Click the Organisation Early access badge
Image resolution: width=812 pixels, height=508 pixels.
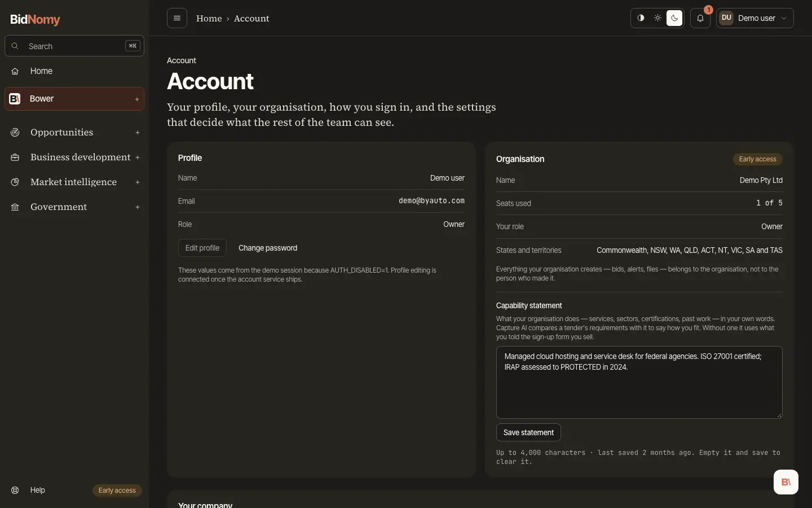click(x=757, y=159)
